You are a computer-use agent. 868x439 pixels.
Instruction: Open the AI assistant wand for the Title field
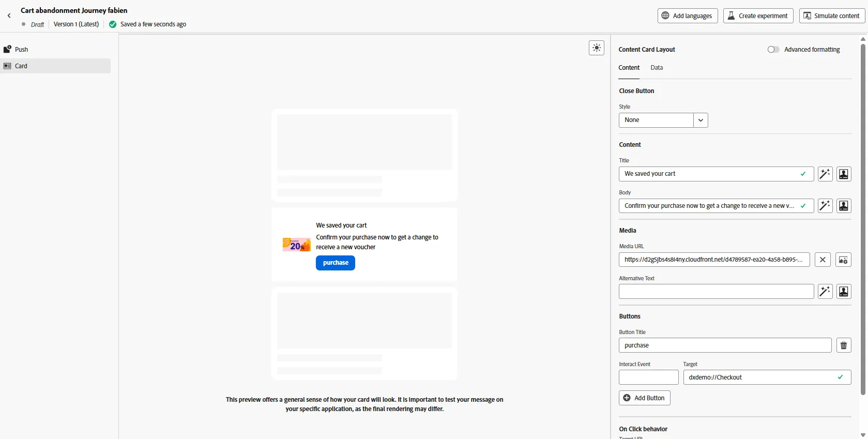click(825, 174)
